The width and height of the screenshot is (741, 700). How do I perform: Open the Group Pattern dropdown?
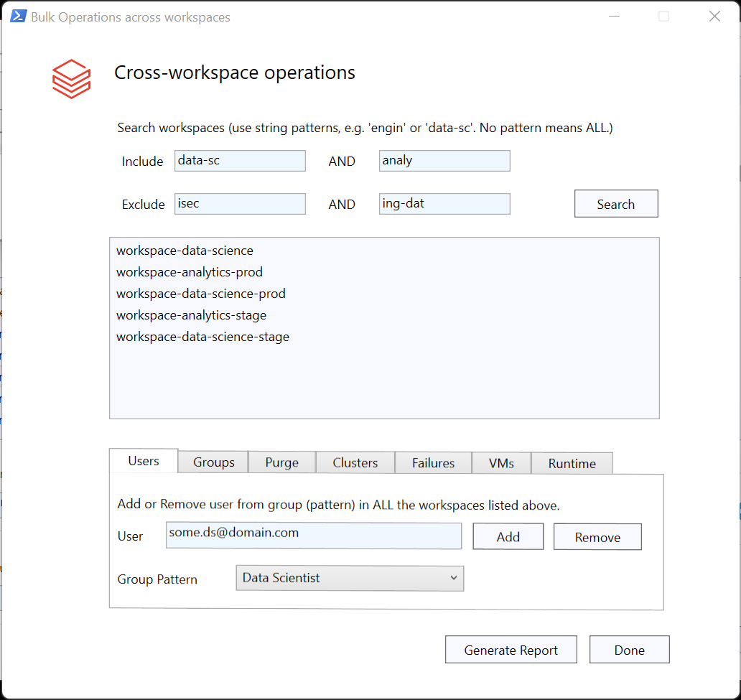454,578
